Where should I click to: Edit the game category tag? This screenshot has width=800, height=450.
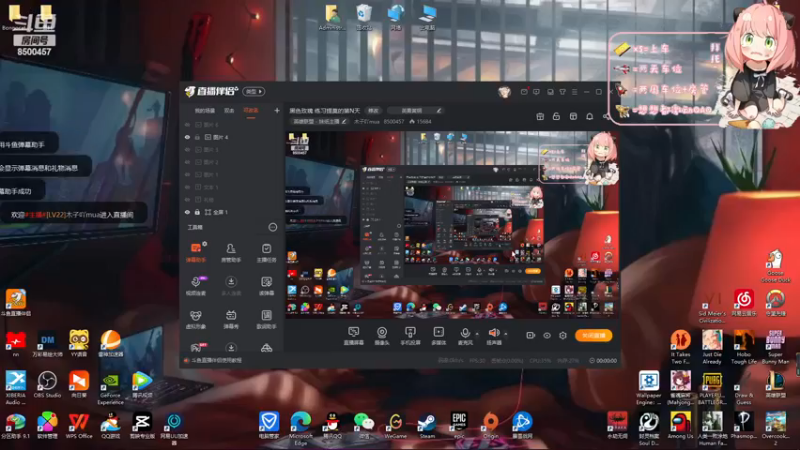click(x=319, y=122)
